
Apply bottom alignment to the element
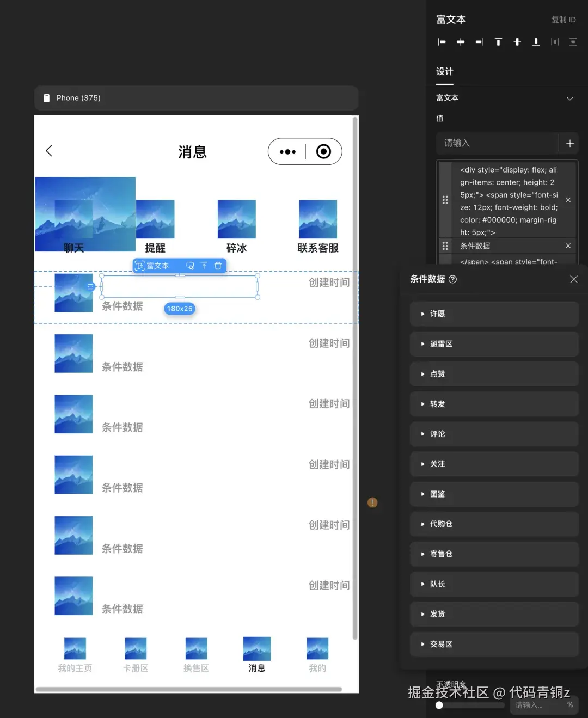tap(536, 41)
